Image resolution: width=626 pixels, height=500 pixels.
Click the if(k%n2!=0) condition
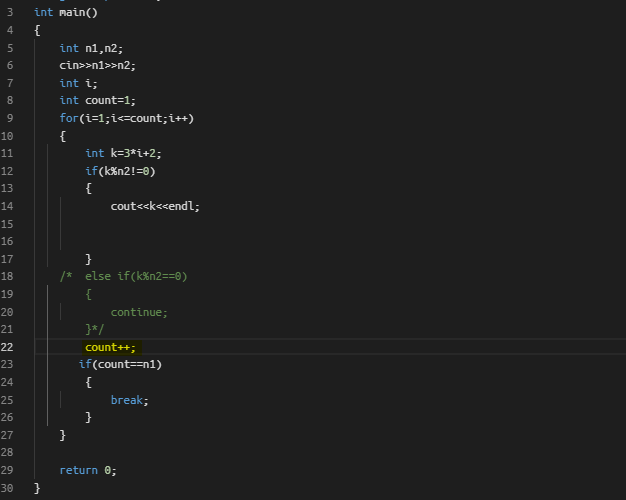[x=120, y=171]
